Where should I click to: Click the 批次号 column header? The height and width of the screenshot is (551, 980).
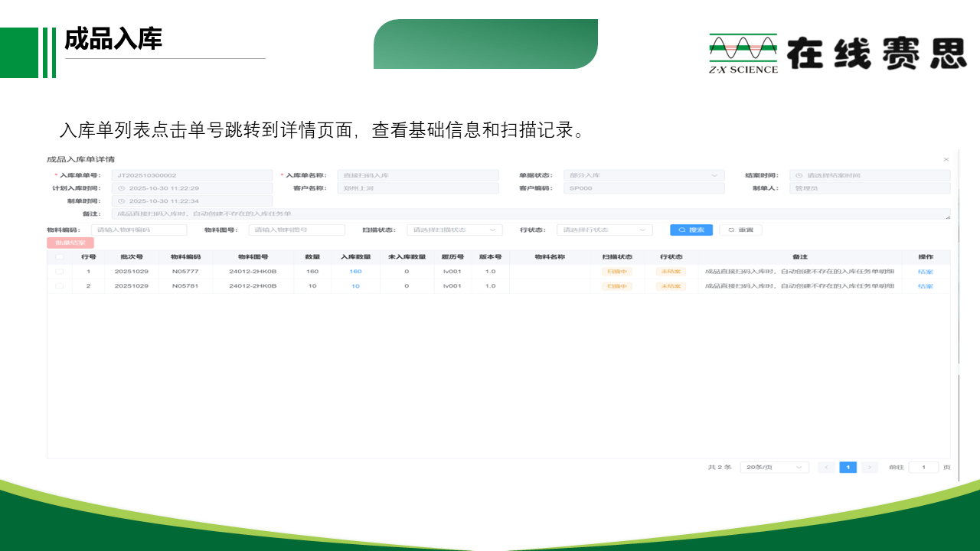pos(132,257)
